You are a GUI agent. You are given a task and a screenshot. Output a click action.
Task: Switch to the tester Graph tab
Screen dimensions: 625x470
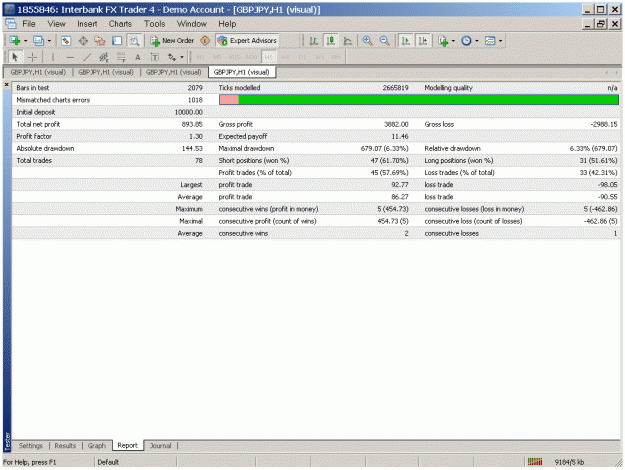tap(96, 446)
